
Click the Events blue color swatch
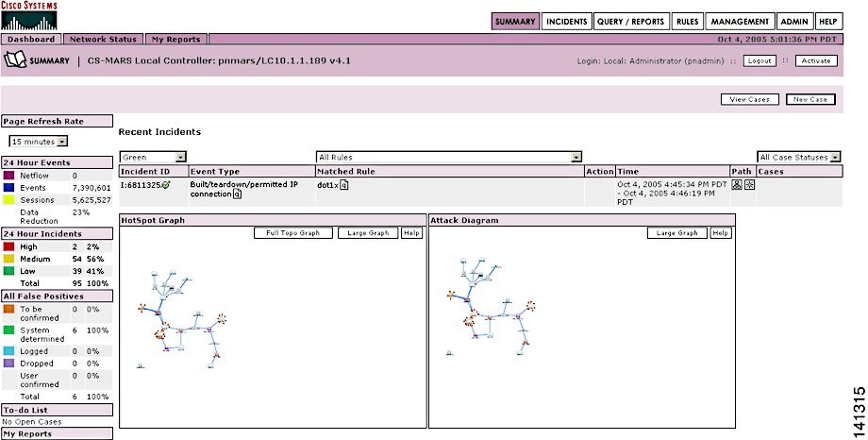(x=8, y=187)
